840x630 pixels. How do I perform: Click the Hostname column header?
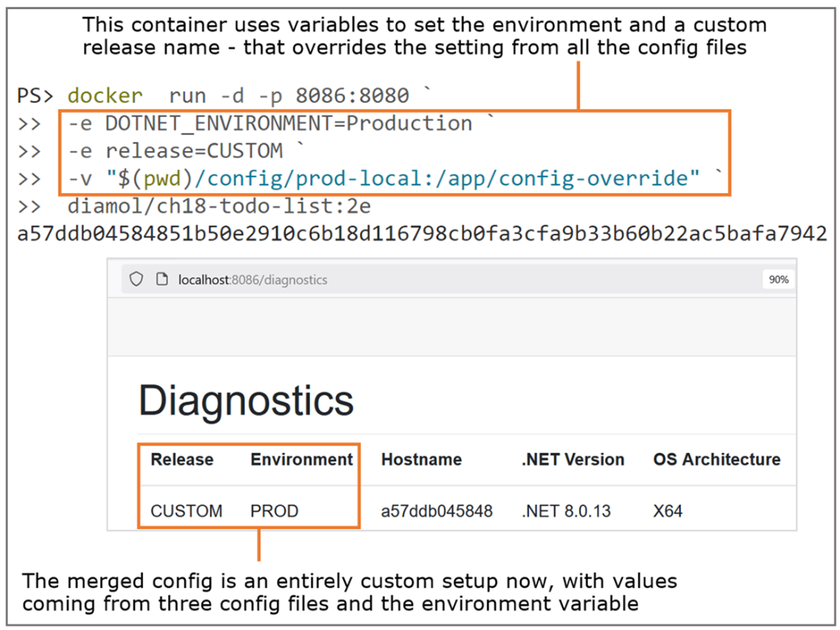click(422, 459)
